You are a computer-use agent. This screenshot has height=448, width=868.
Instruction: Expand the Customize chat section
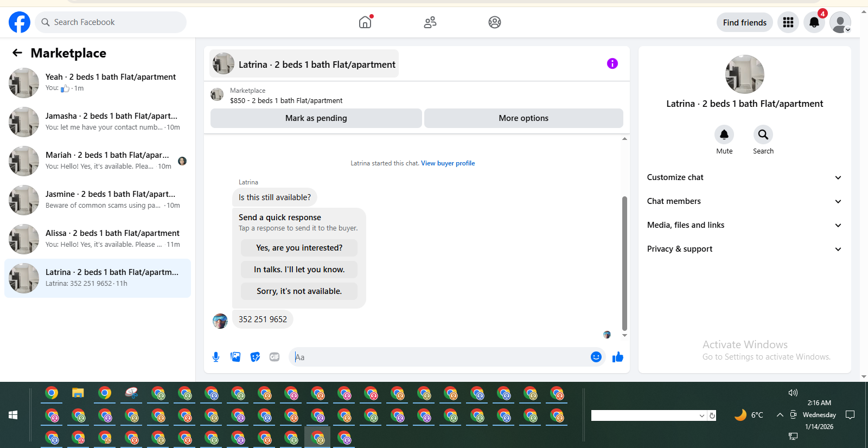(744, 177)
